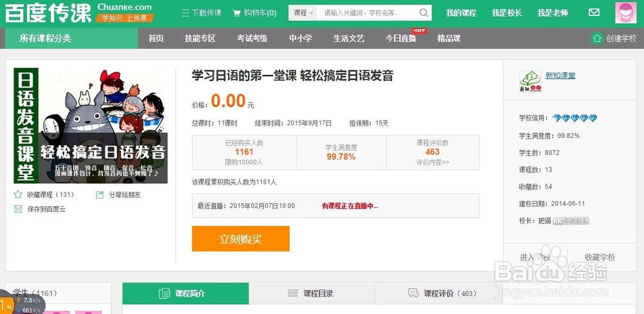The height and width of the screenshot is (314, 644).
Task: Click the 学生 (1161) section header
Action: (35, 293)
